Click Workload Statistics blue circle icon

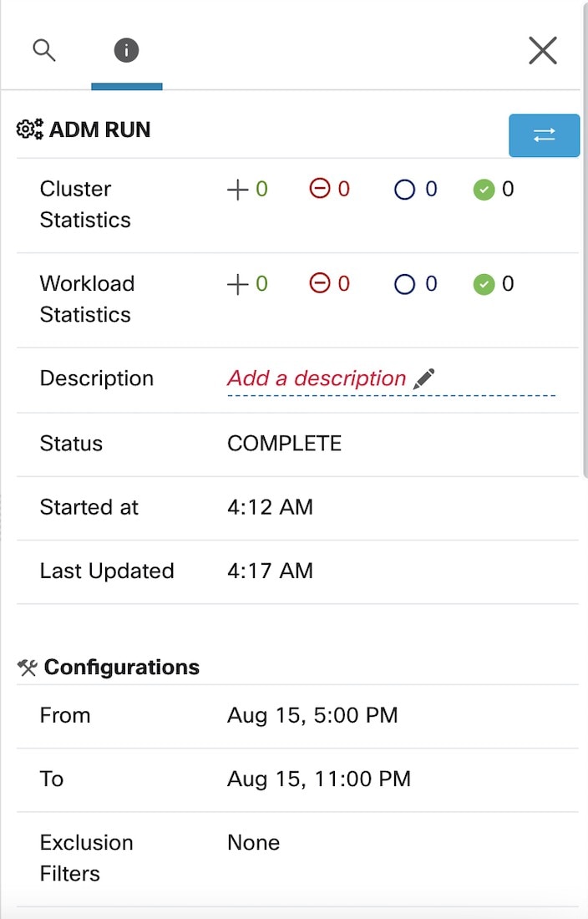click(x=405, y=284)
